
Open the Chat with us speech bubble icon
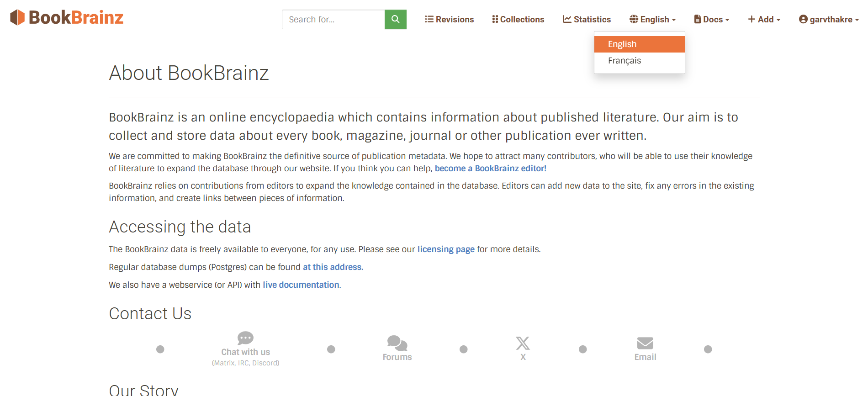pyautogui.click(x=245, y=338)
